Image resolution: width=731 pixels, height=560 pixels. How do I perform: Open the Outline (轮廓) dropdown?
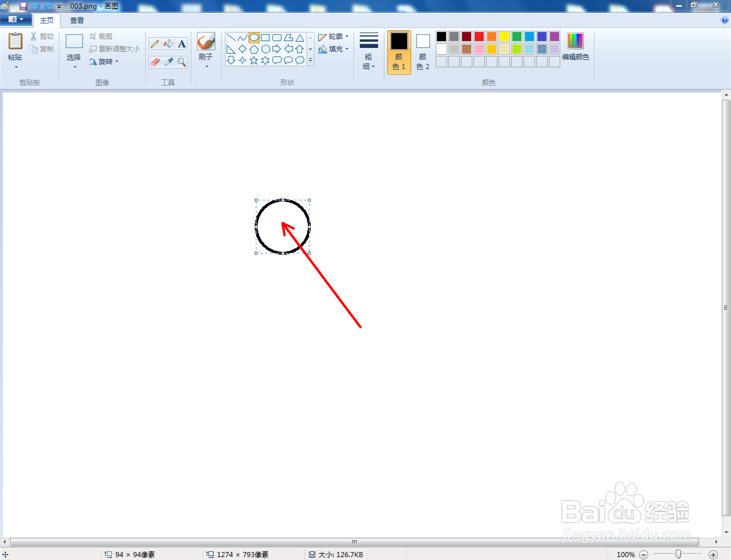pyautogui.click(x=334, y=37)
